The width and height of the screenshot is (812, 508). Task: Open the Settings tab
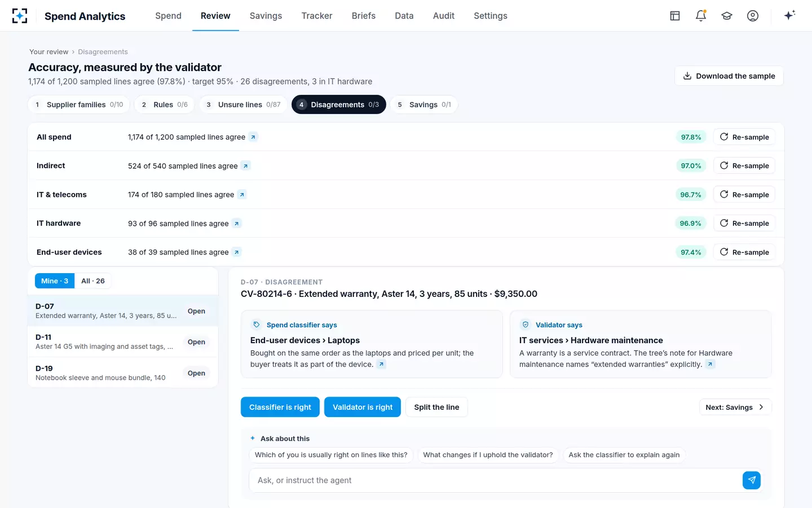[491, 16]
